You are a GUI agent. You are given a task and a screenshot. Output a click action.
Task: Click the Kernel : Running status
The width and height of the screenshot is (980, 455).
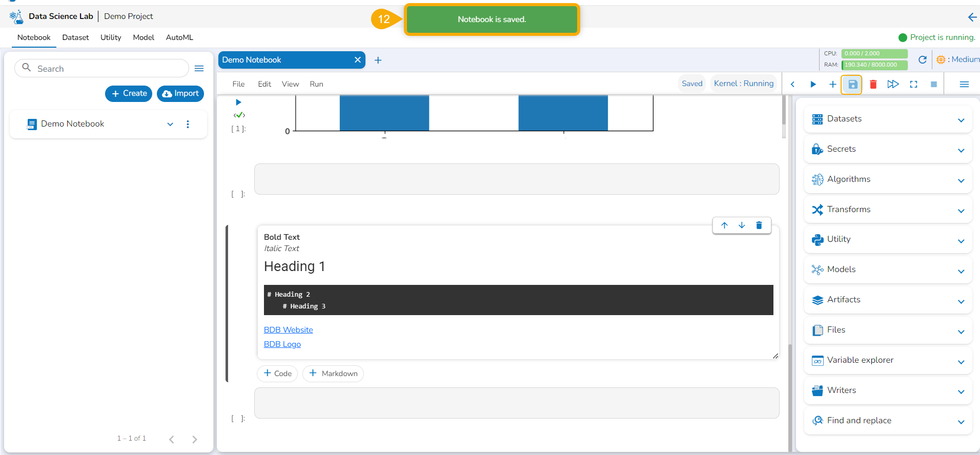[x=744, y=84]
